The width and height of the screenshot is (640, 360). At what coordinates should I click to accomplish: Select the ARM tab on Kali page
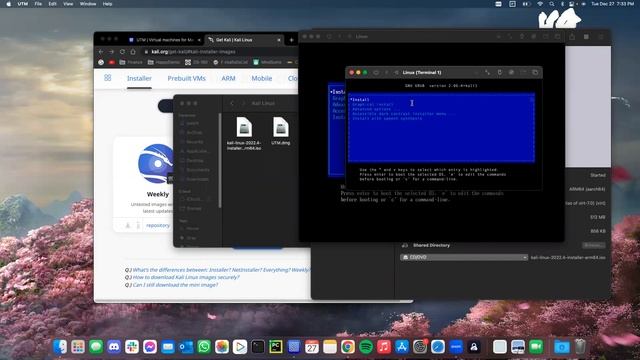click(229, 78)
